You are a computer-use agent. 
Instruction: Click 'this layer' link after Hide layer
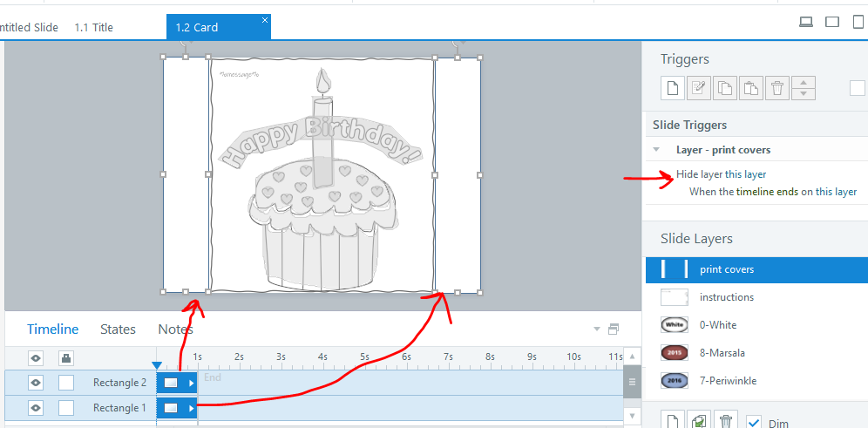(746, 174)
